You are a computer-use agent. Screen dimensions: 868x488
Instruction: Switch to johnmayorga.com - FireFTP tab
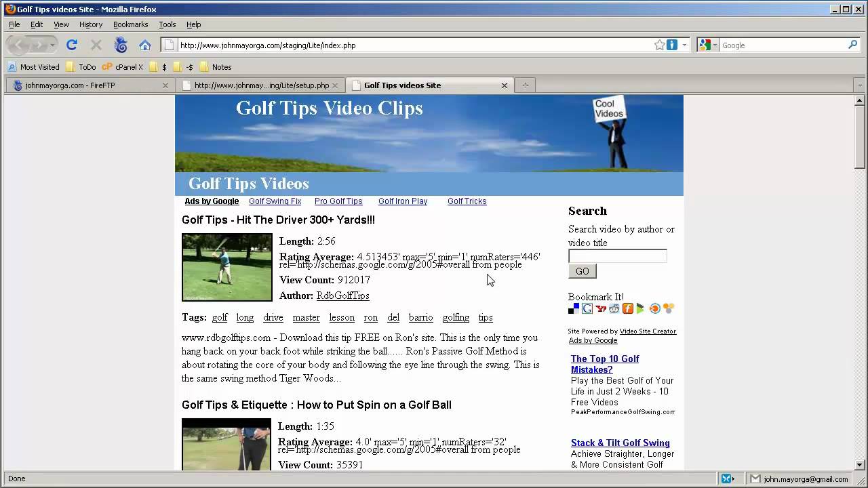point(90,85)
